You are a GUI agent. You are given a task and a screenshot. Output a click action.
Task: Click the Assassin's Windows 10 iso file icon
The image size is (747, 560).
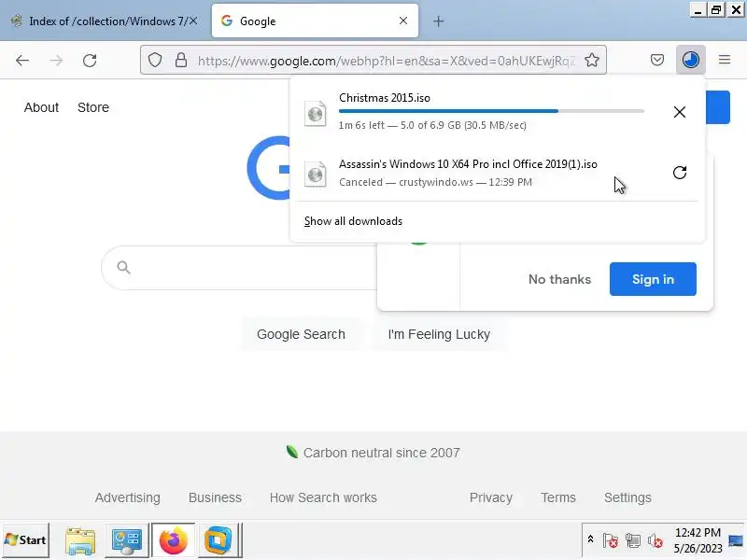click(316, 175)
